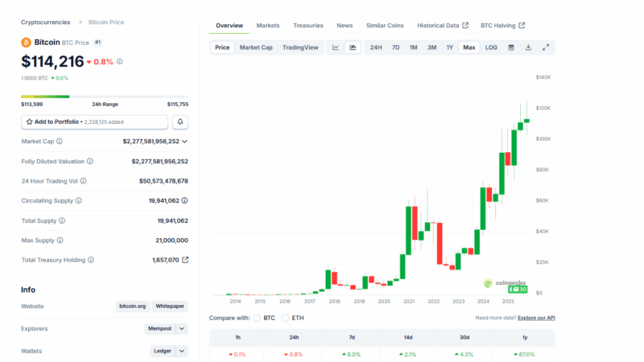Open the News tab
The image size is (644, 362).
pos(345,26)
